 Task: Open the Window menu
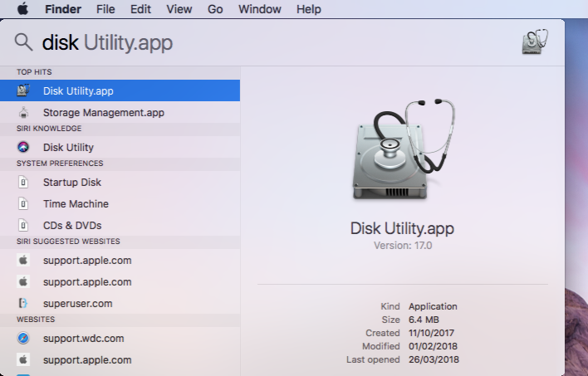click(x=259, y=9)
